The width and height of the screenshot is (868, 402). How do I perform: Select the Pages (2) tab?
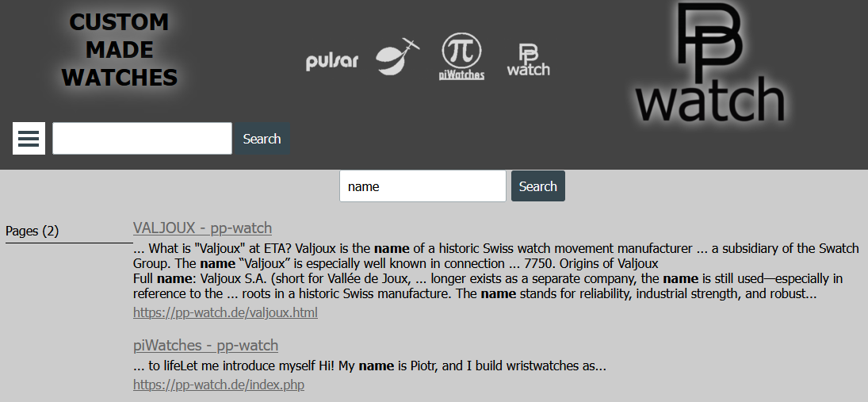click(x=33, y=232)
